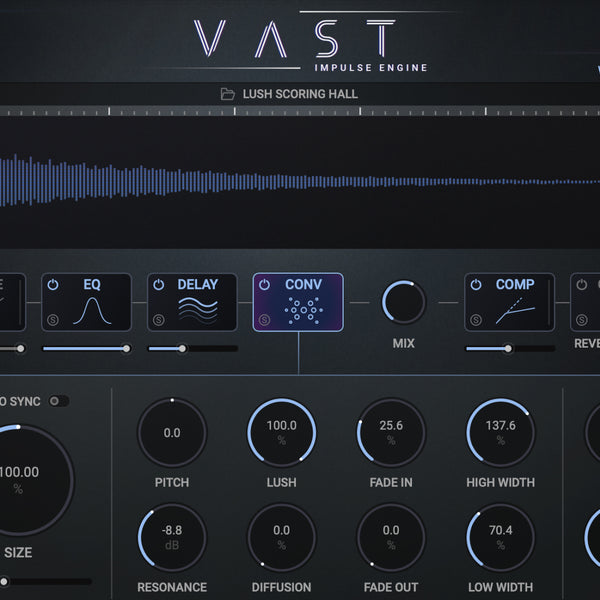
Task: Click the MIX knob
Action: pos(404,302)
